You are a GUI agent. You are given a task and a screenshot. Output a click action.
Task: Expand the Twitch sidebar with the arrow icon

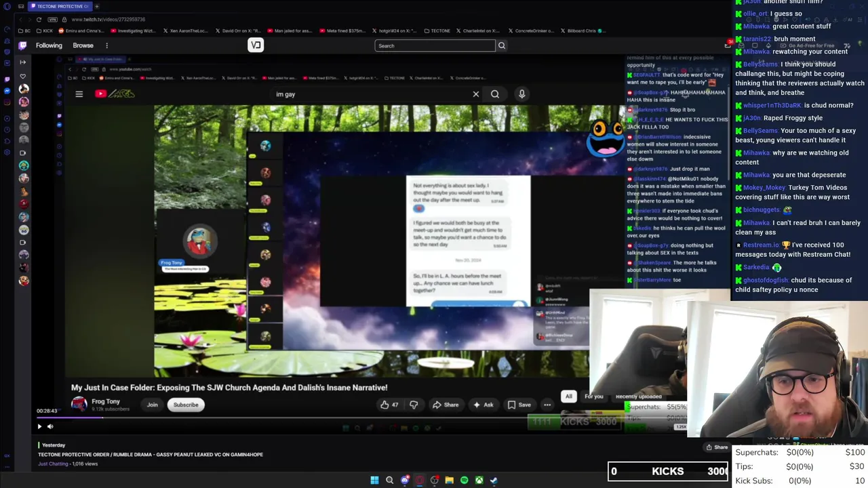click(x=22, y=62)
